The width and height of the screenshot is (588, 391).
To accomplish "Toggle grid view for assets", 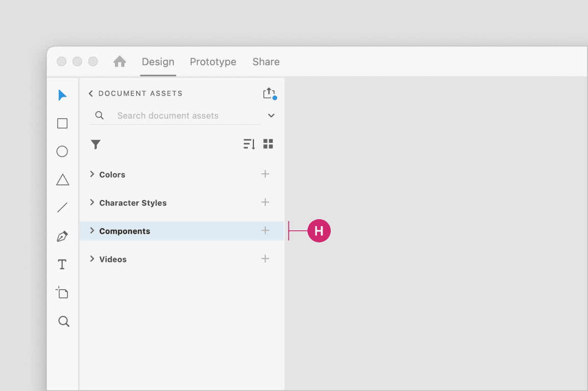I will 268,144.
